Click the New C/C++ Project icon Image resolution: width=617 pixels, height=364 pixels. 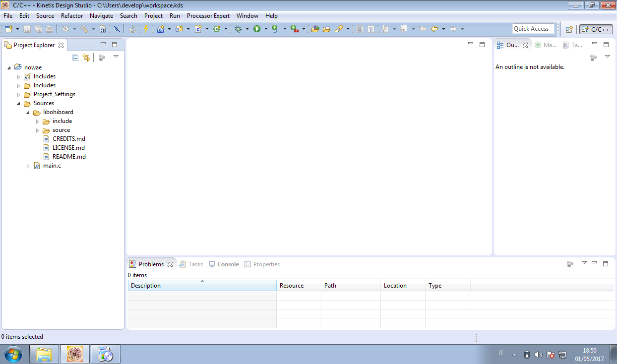pyautogui.click(x=160, y=29)
